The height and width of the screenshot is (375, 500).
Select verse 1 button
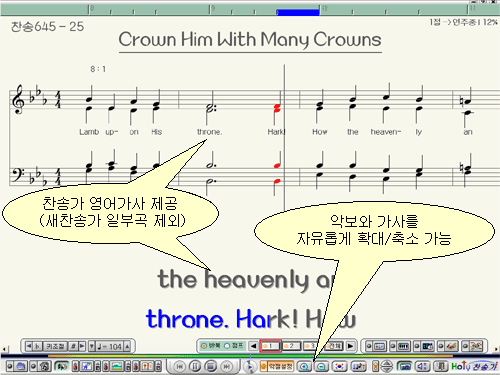(271, 346)
